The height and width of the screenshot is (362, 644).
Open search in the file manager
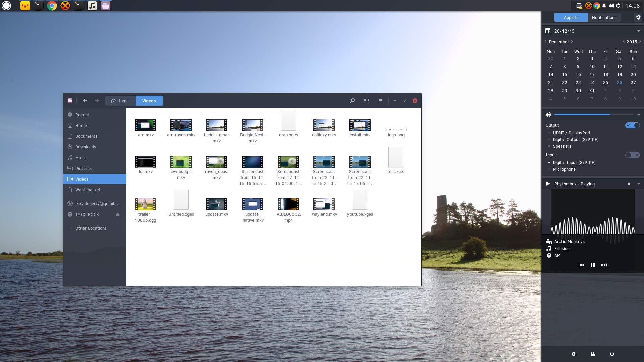click(352, 101)
